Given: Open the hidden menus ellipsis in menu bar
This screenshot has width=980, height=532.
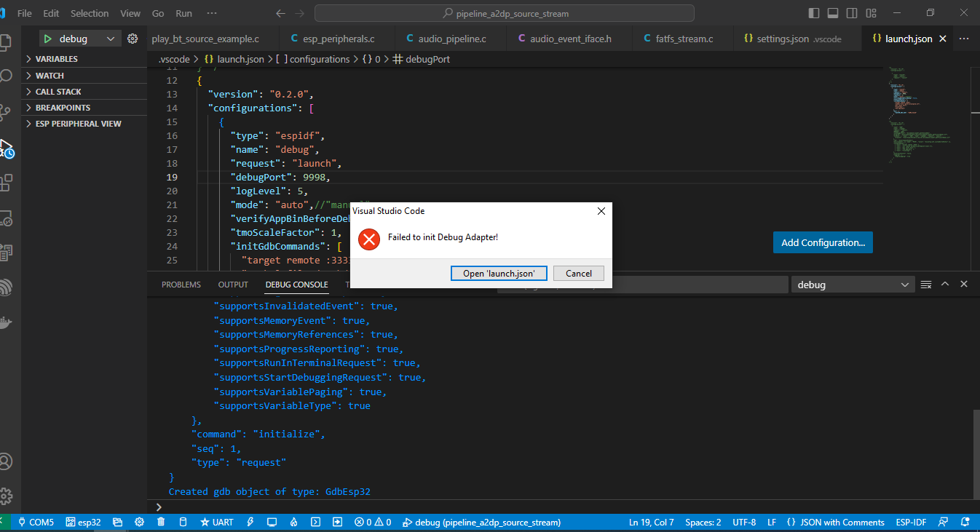Looking at the screenshot, I should [x=212, y=13].
